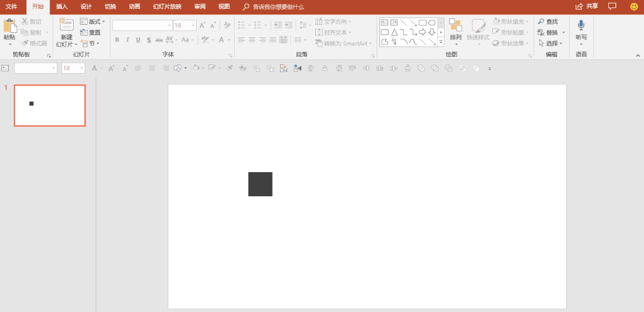Screen dimensions: 644x312
Task: Toggle Bold formatting in the font group
Action: 117,40
